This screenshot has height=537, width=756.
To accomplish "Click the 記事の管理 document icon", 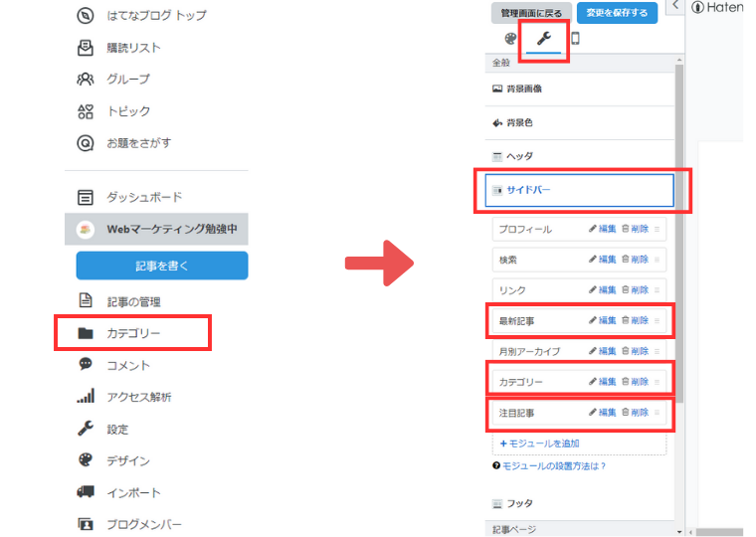I will (x=86, y=300).
